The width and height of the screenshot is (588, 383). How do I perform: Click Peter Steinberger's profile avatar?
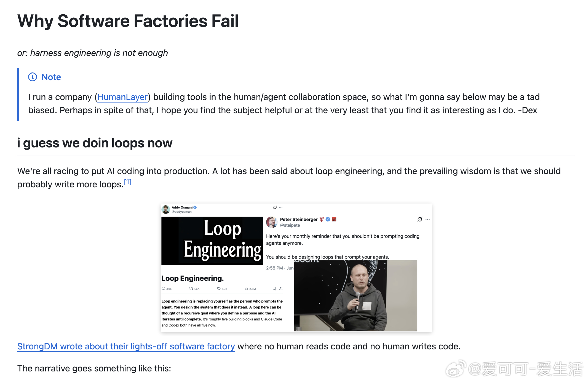272,222
